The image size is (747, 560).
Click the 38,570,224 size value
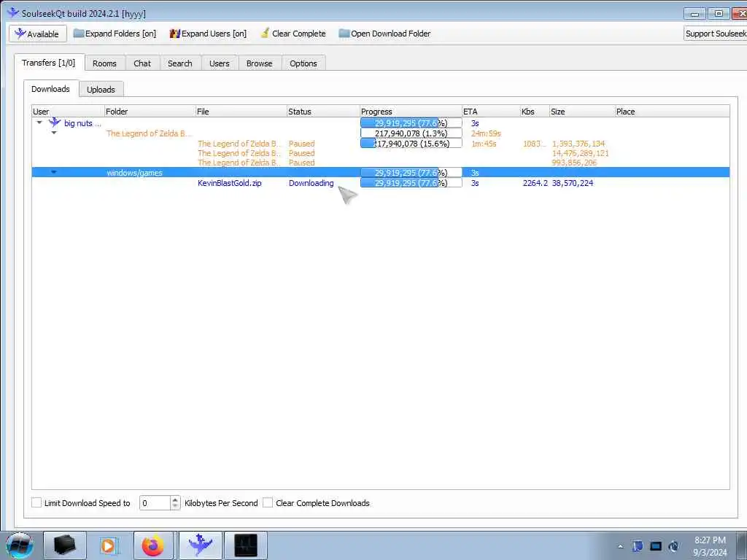click(x=572, y=183)
